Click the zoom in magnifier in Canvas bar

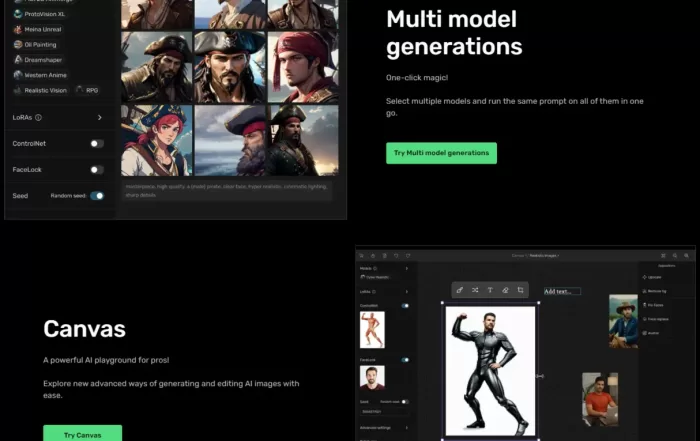687,256
